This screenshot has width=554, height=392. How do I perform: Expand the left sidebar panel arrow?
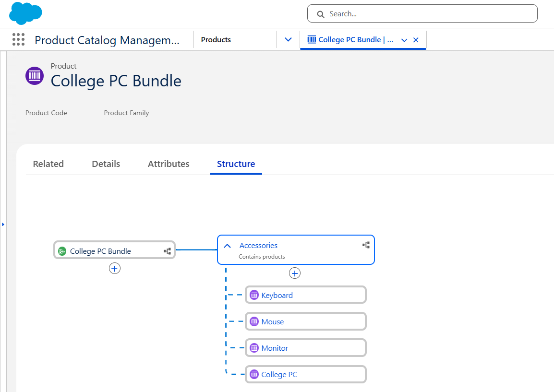point(3,224)
